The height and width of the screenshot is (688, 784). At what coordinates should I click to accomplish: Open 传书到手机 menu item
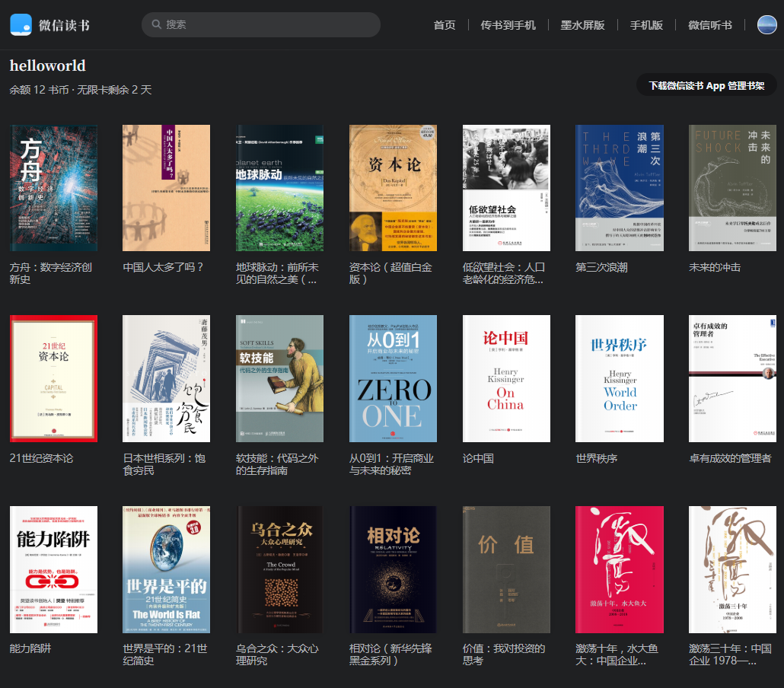point(508,25)
